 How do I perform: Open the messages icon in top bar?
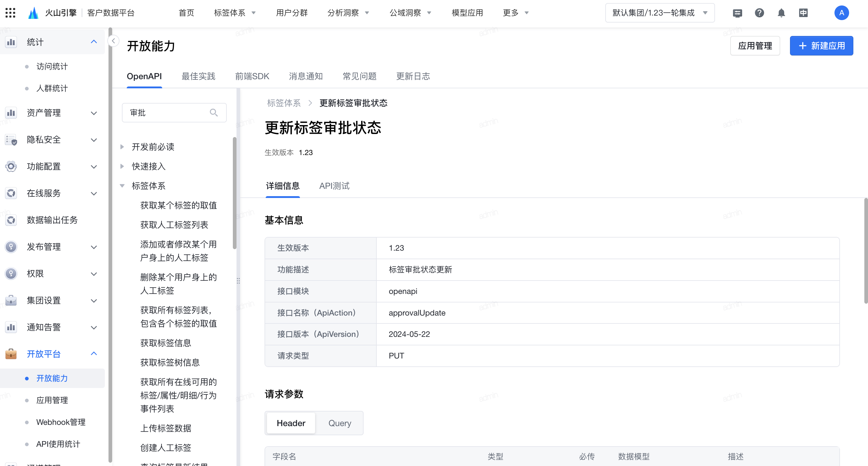pyautogui.click(x=737, y=13)
